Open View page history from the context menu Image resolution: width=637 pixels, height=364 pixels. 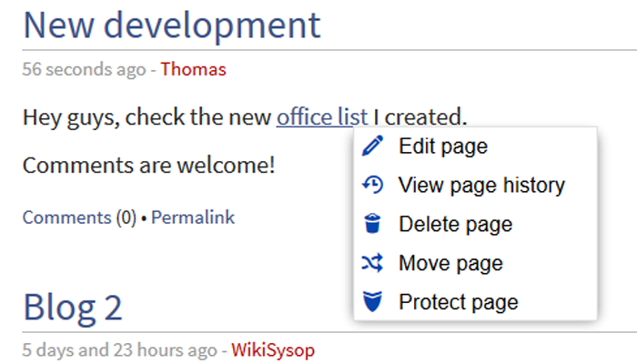(481, 186)
